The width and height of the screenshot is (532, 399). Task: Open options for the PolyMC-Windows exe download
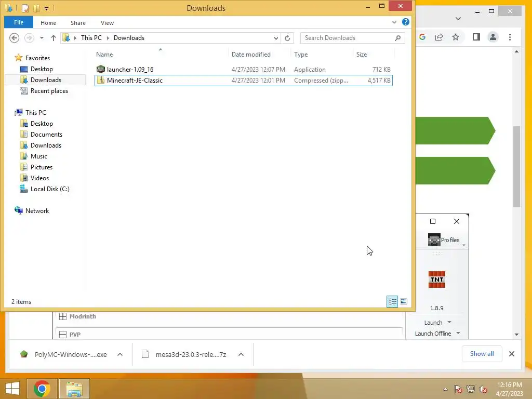pyautogui.click(x=120, y=354)
